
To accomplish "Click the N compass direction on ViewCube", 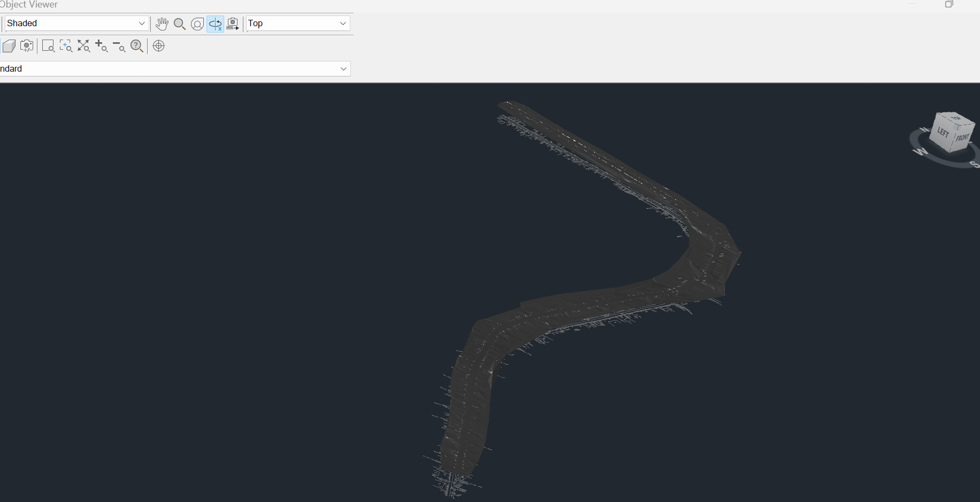I will [x=924, y=129].
